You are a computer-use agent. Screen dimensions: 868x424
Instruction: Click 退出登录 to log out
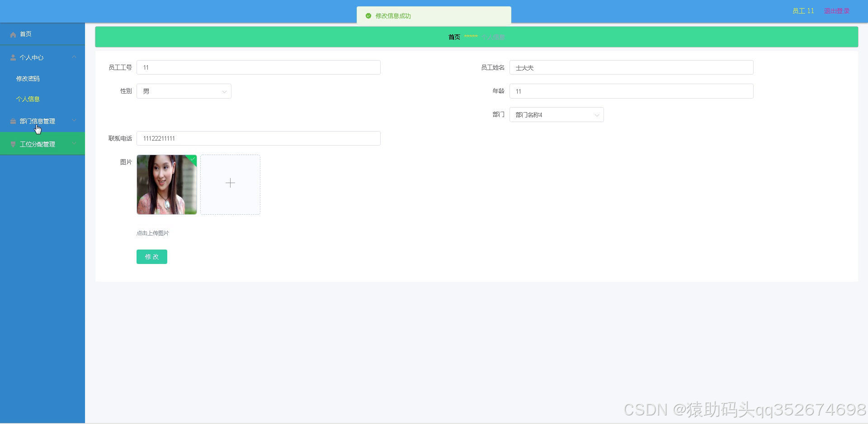tap(837, 11)
